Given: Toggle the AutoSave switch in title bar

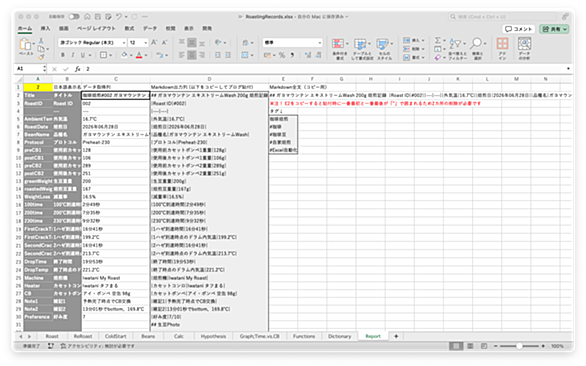Looking at the screenshot, I should click(x=74, y=16).
